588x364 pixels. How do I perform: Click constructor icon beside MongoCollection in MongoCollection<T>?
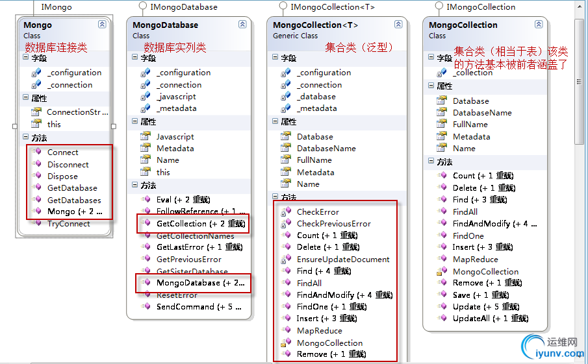pos(286,343)
